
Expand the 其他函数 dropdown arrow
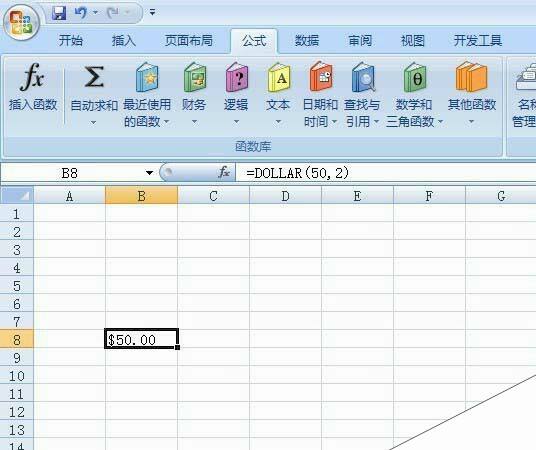coord(471,122)
